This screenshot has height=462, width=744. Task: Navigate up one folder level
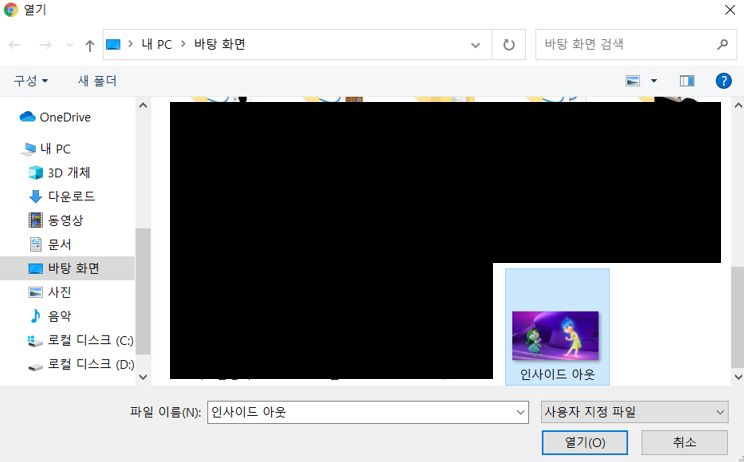pos(90,46)
